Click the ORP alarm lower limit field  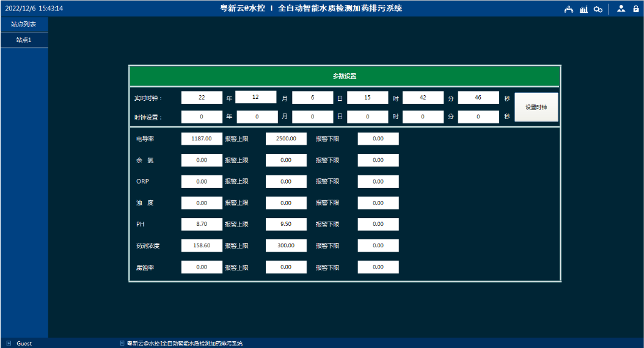point(378,182)
